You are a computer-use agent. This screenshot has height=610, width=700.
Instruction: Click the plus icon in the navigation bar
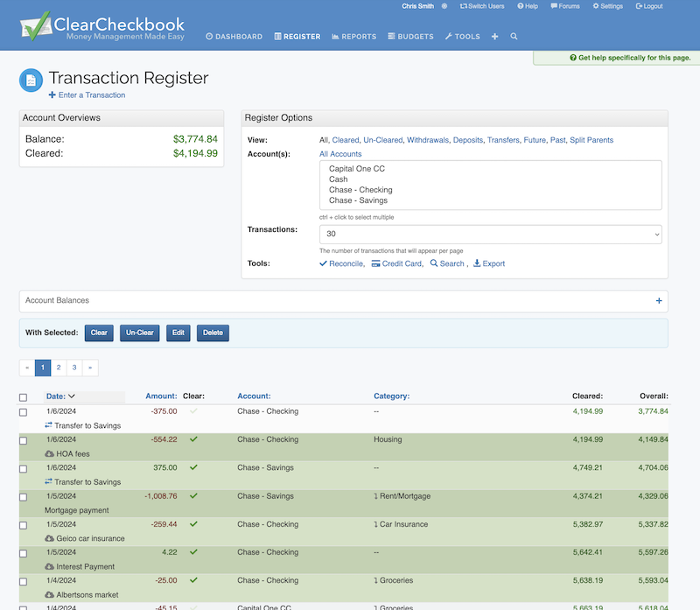(494, 37)
